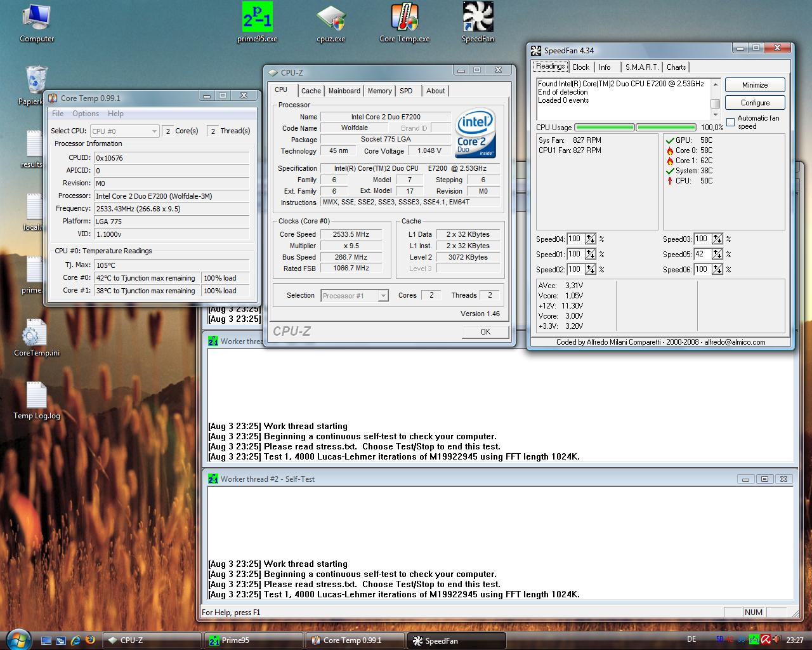Image resolution: width=812 pixels, height=650 pixels.
Task: Switch to CPU-Z About tab
Action: [x=435, y=91]
